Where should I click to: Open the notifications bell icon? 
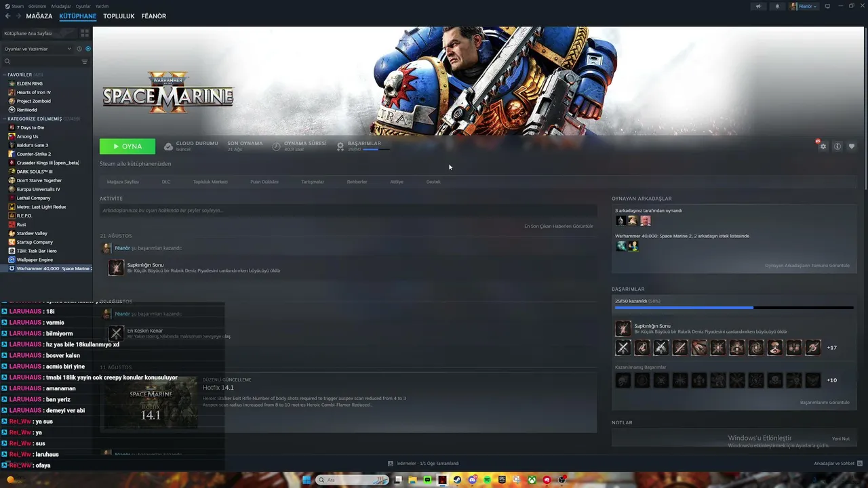[777, 6]
